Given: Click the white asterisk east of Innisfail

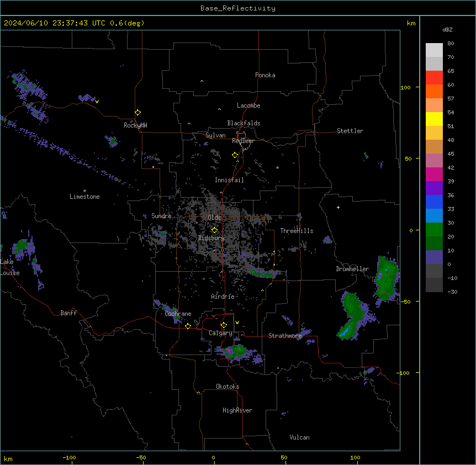Looking at the screenshot, I should click(x=277, y=167).
